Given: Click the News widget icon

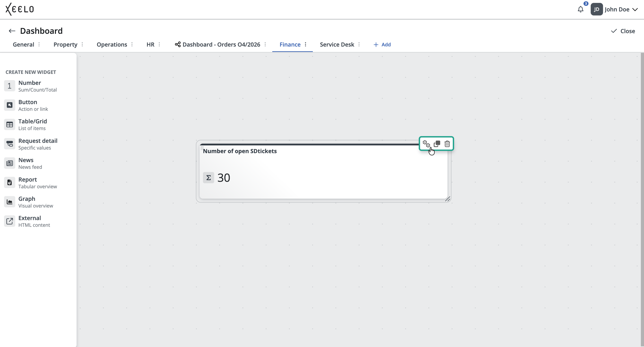Looking at the screenshot, I should click(9, 163).
